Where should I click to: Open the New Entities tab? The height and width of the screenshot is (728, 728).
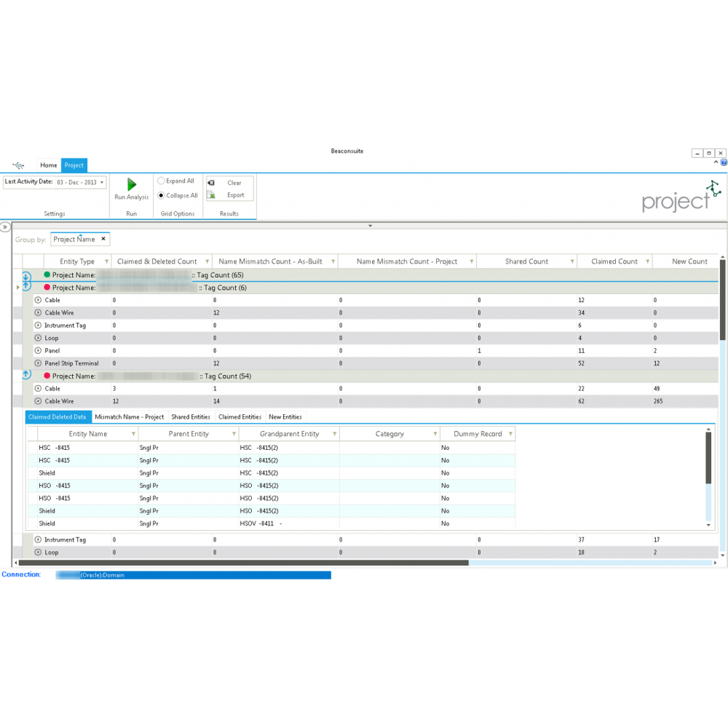(285, 417)
